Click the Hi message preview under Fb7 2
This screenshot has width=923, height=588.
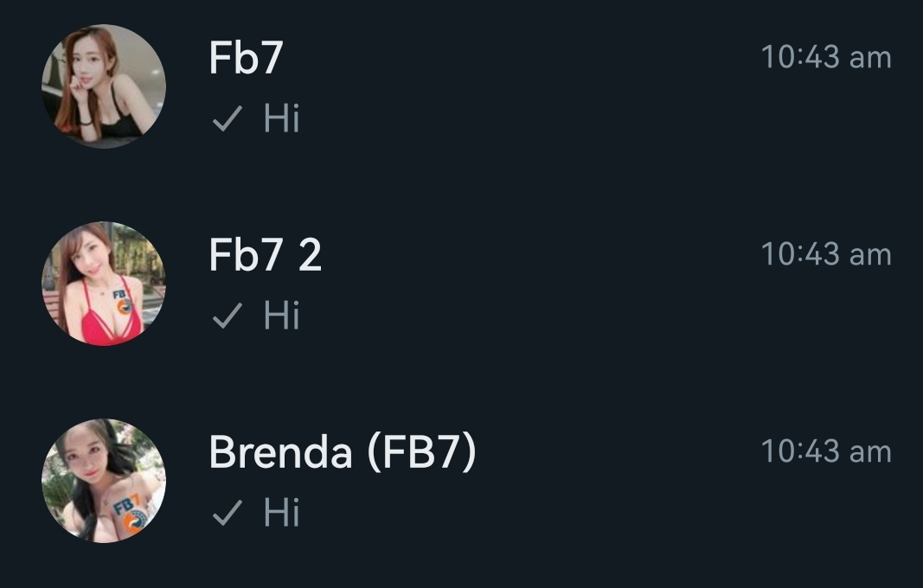(281, 316)
